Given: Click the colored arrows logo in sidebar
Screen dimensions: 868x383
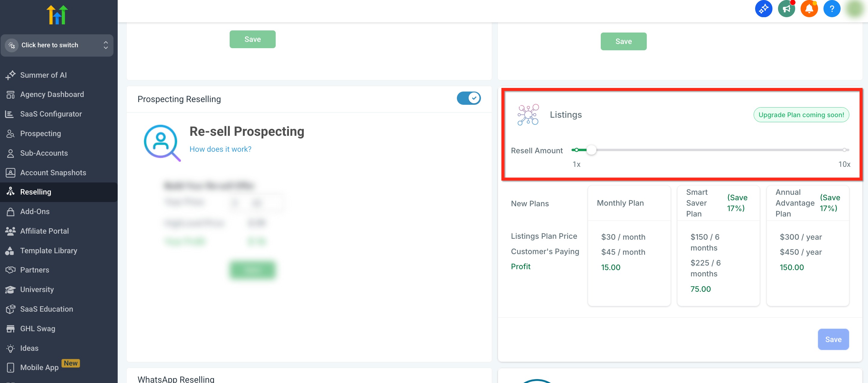Looking at the screenshot, I should click(x=57, y=15).
